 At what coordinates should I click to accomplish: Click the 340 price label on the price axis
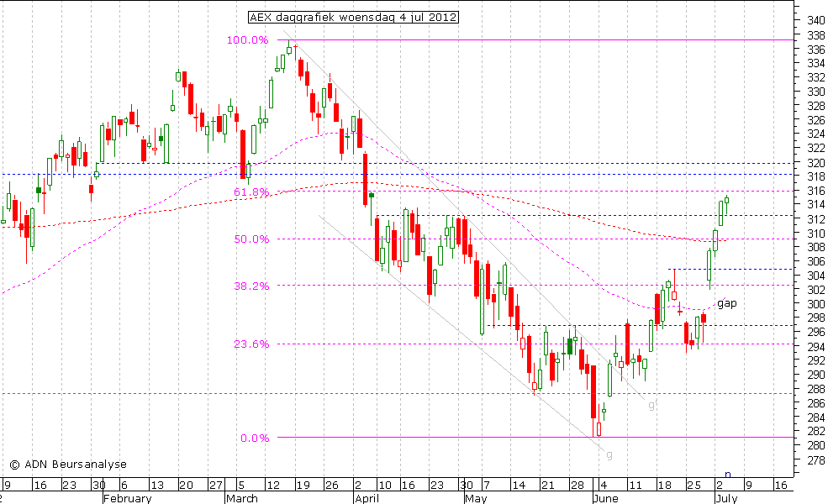[x=816, y=21]
